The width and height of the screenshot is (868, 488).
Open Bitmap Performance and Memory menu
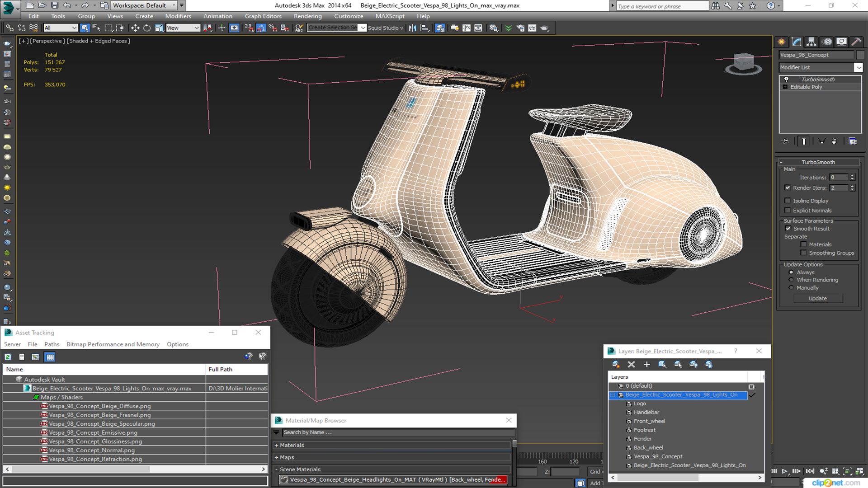pos(113,344)
